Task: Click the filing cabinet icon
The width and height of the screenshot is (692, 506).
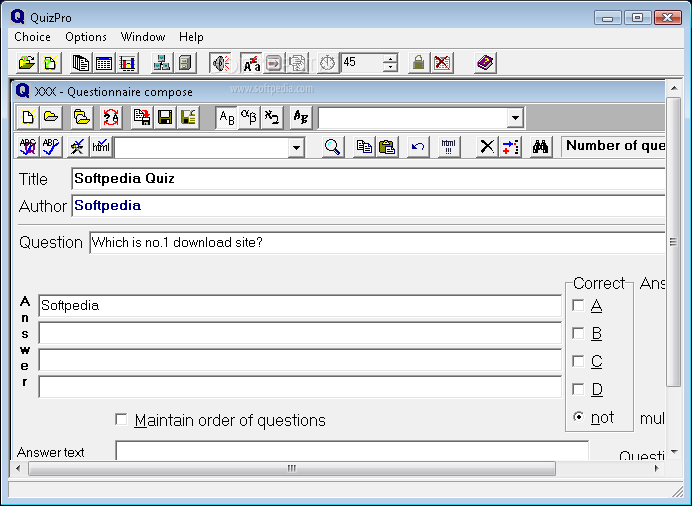Action: point(185,63)
